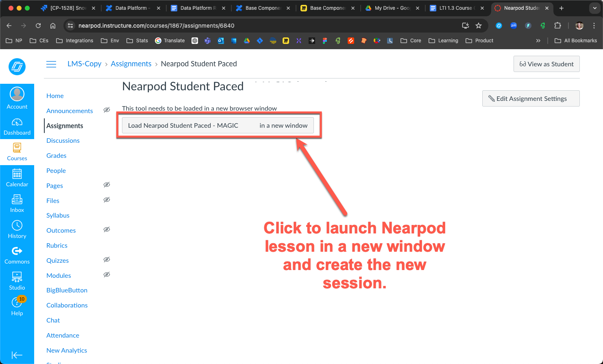Open the Learning bookmarks folder
This screenshot has height=364, width=603.
pyautogui.click(x=443, y=41)
